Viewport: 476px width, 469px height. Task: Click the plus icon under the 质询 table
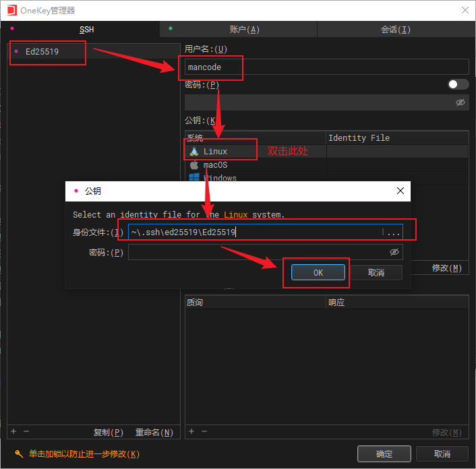point(191,431)
